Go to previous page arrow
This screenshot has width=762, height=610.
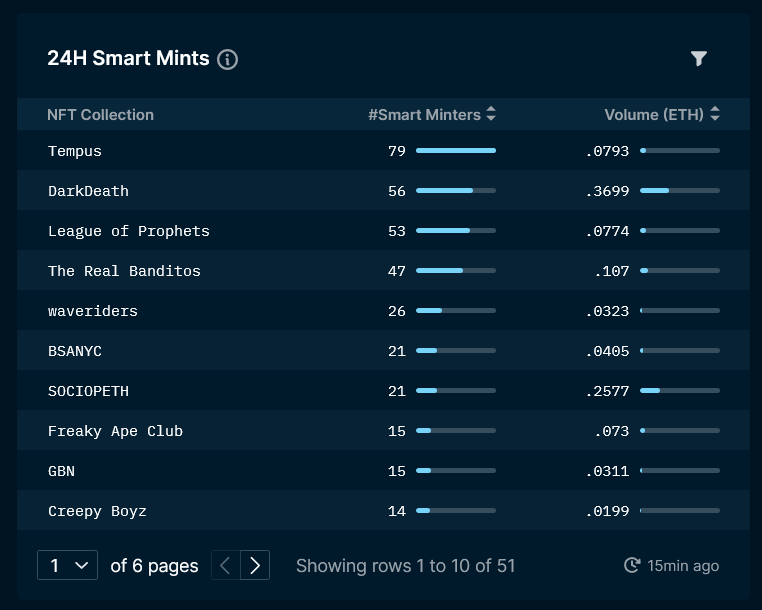(x=225, y=565)
